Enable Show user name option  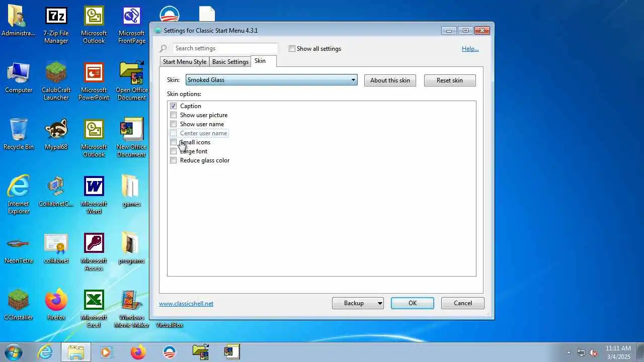[x=174, y=124]
